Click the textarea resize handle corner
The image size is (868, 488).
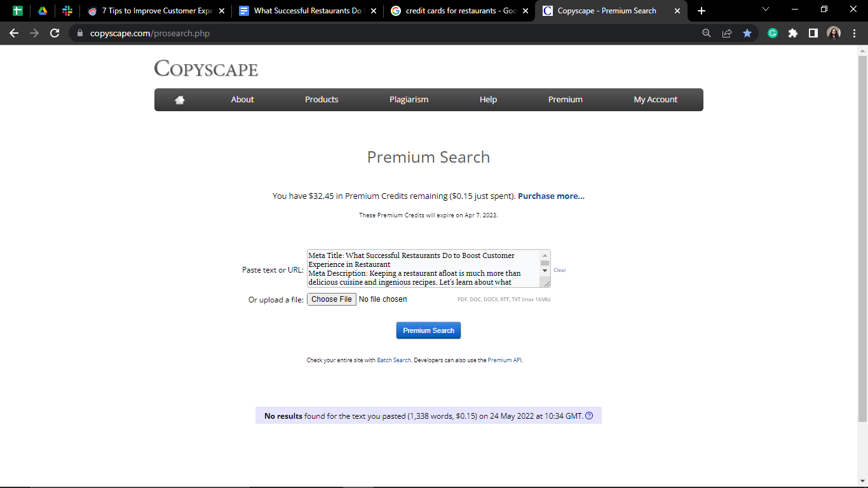pyautogui.click(x=546, y=283)
